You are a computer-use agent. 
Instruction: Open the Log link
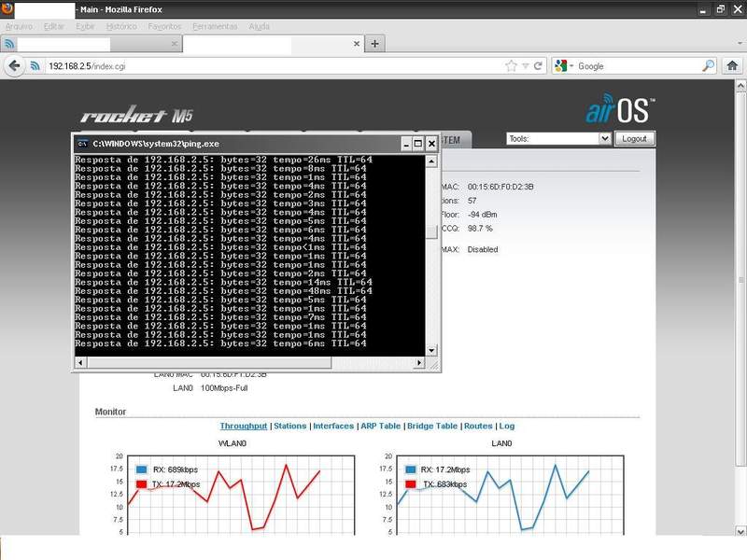506,426
